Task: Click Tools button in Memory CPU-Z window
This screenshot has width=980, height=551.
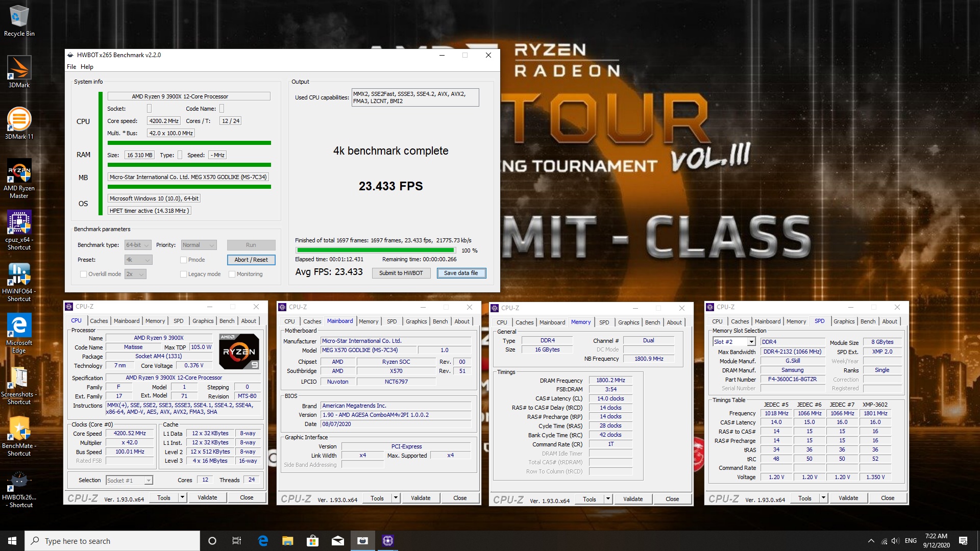Action: pyautogui.click(x=590, y=499)
